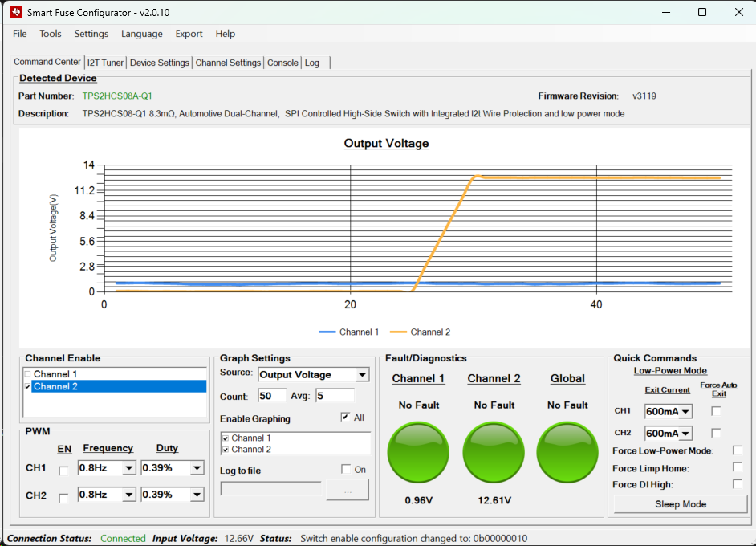
Task: Expand the CH1 PWM Frequency dropdown
Action: pyautogui.click(x=128, y=468)
